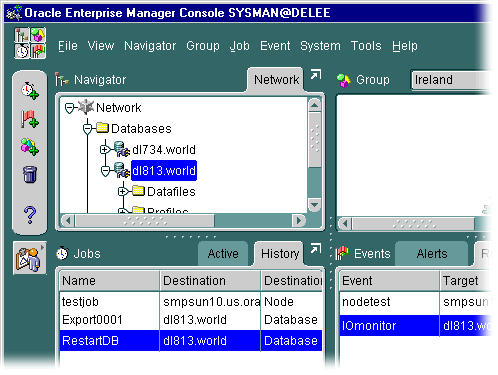Click the Events pane flag icon in top-left grid
Screen dimensions: 498x375
coord(38,51)
